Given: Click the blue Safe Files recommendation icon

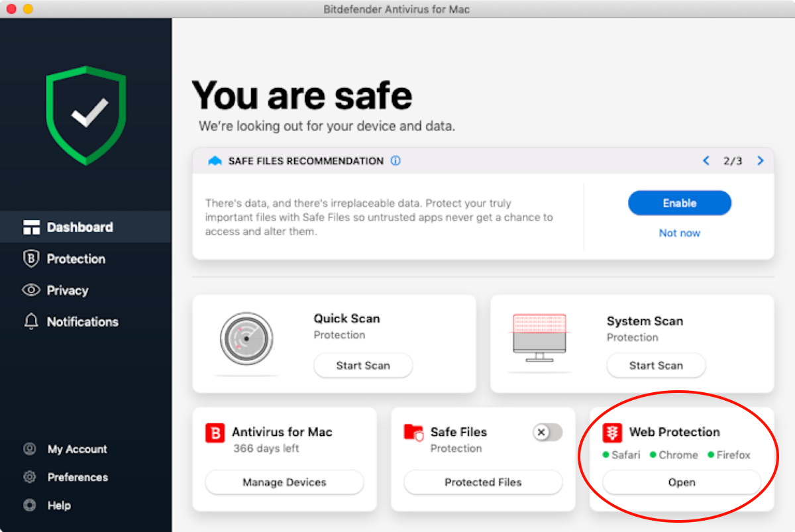Looking at the screenshot, I should [215, 161].
